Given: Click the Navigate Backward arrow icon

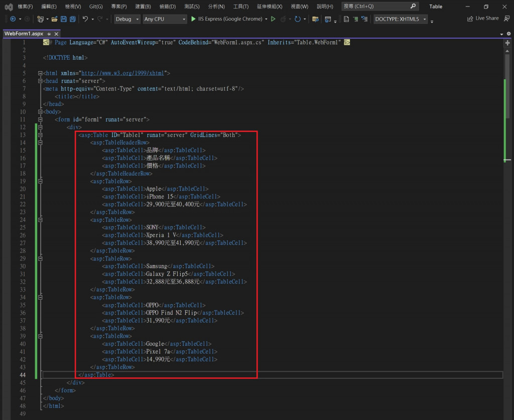Looking at the screenshot, I should coord(13,19).
